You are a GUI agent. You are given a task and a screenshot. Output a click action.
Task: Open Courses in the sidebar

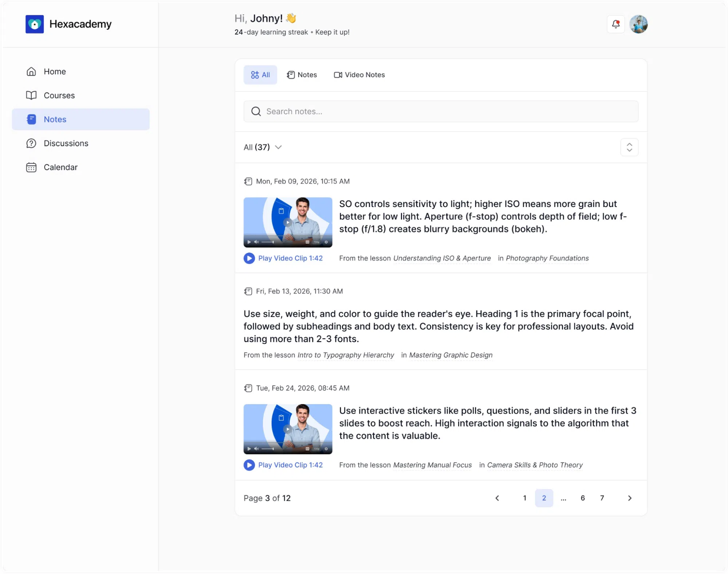tap(81, 95)
